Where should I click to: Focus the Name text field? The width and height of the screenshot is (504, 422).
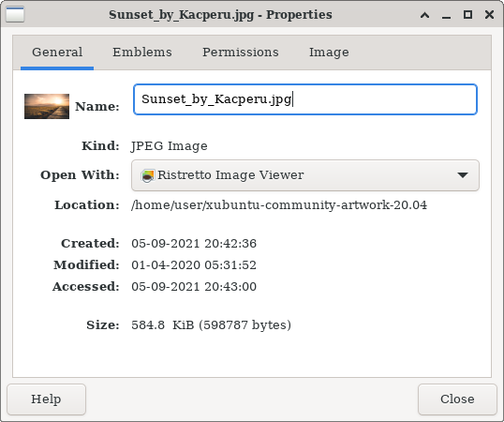pos(305,99)
